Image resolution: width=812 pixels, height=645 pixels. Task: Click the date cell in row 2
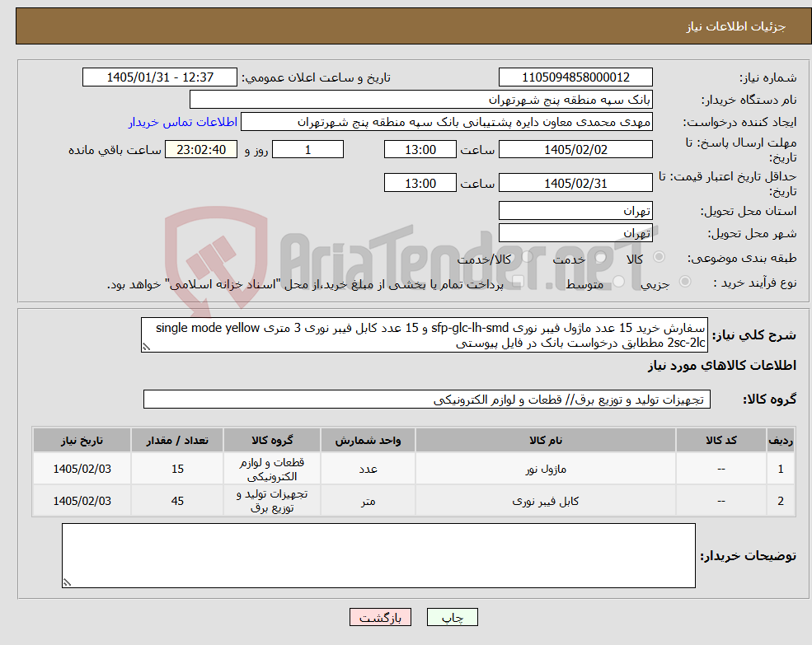click(x=82, y=501)
